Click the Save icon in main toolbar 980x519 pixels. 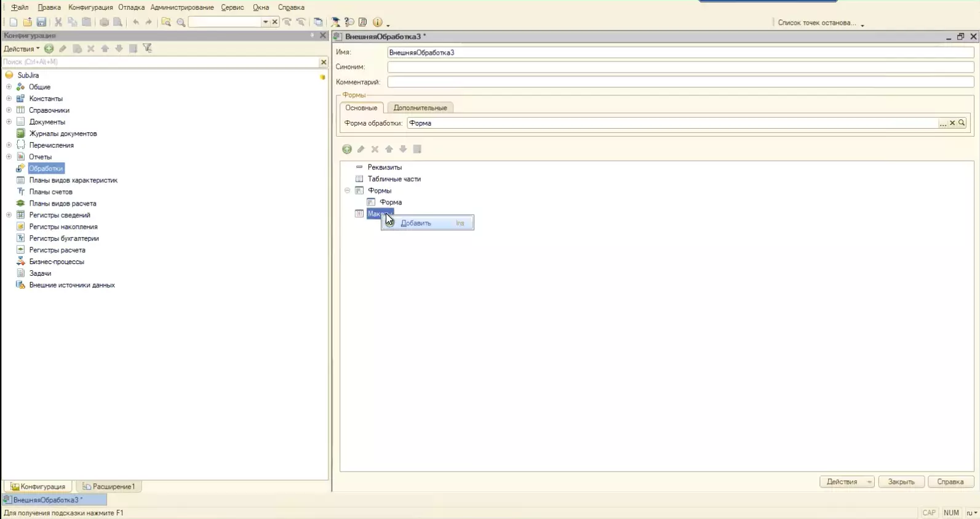click(41, 22)
